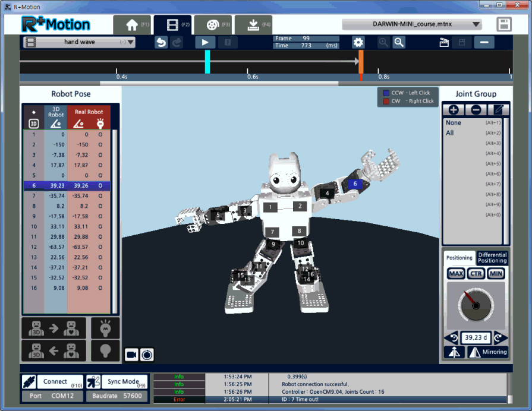Toggle torque for joint ID 4
532x411 pixels.
point(100,165)
